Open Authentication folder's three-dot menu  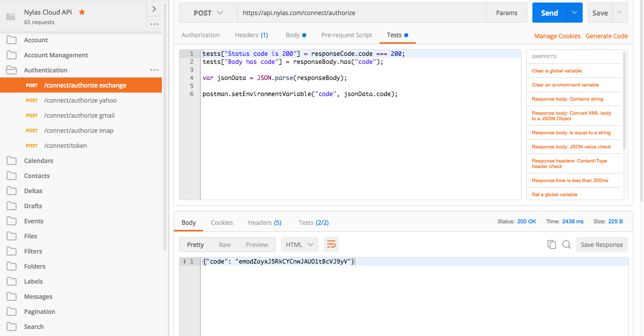[x=154, y=70]
